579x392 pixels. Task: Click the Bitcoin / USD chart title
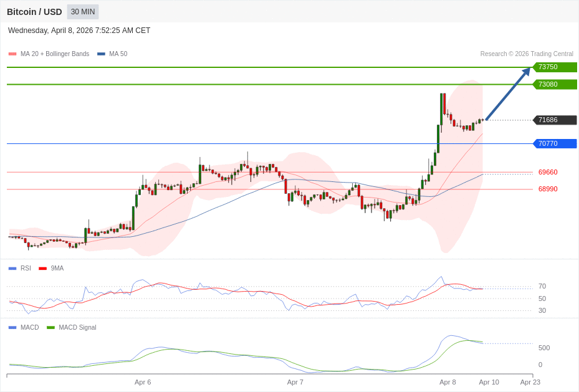(34, 12)
